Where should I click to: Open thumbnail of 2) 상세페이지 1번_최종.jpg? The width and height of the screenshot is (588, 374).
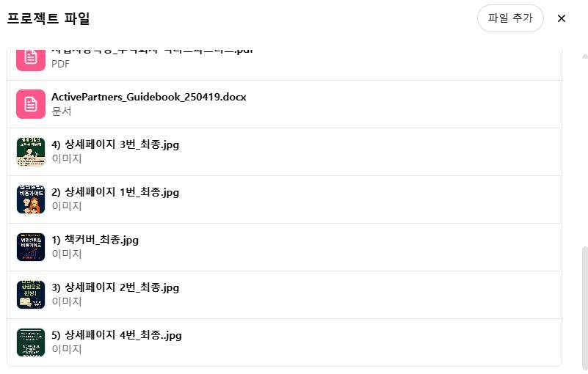tap(31, 199)
